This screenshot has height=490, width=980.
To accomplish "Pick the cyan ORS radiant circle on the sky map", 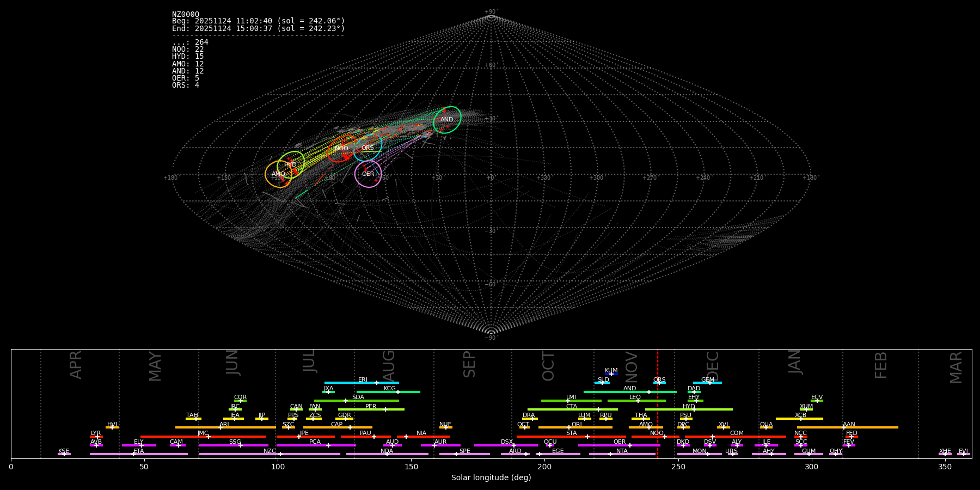I will point(367,148).
